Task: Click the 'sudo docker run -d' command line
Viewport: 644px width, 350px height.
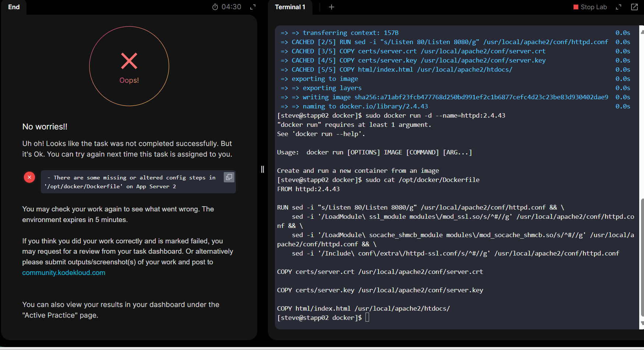Action: click(x=435, y=115)
